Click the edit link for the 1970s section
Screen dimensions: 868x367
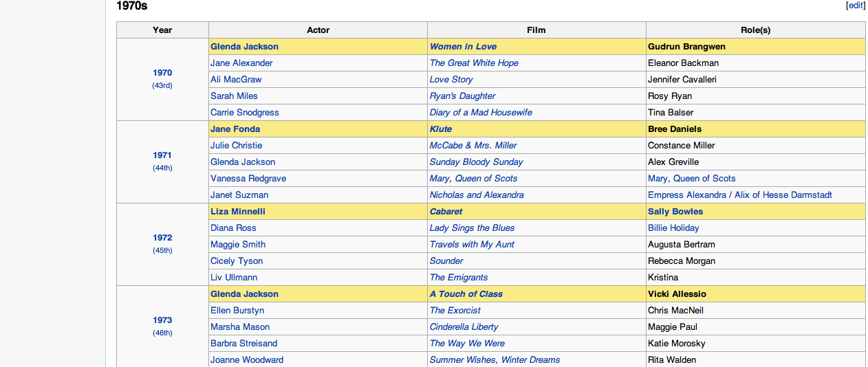point(856,5)
